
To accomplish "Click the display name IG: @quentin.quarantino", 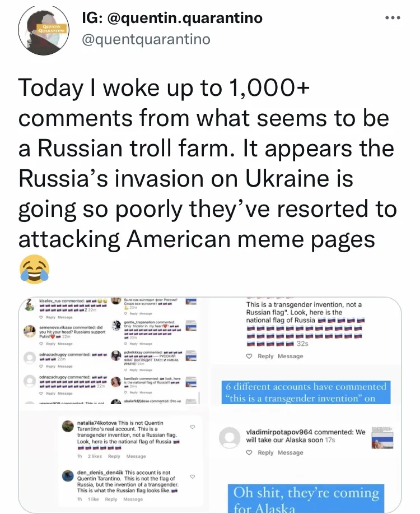I will pos(172,18).
